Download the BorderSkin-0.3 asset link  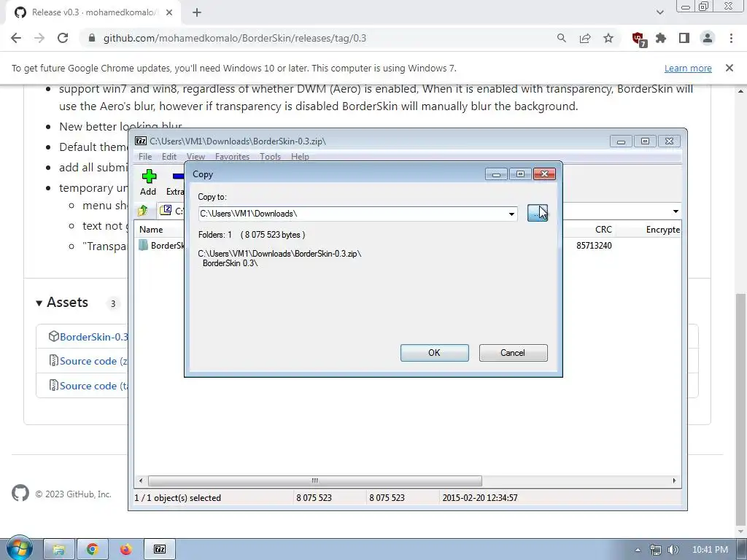coord(94,337)
